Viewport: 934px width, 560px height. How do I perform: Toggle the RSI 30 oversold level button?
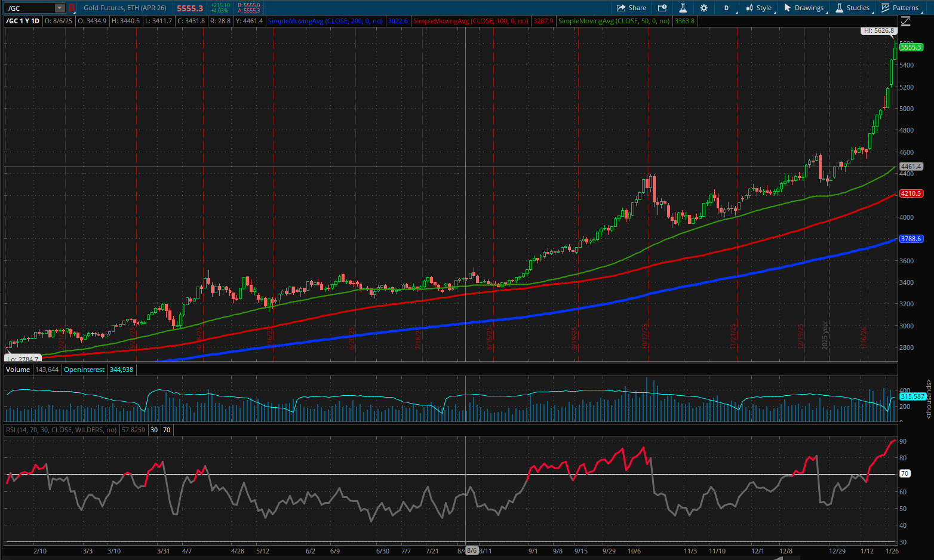coord(153,430)
